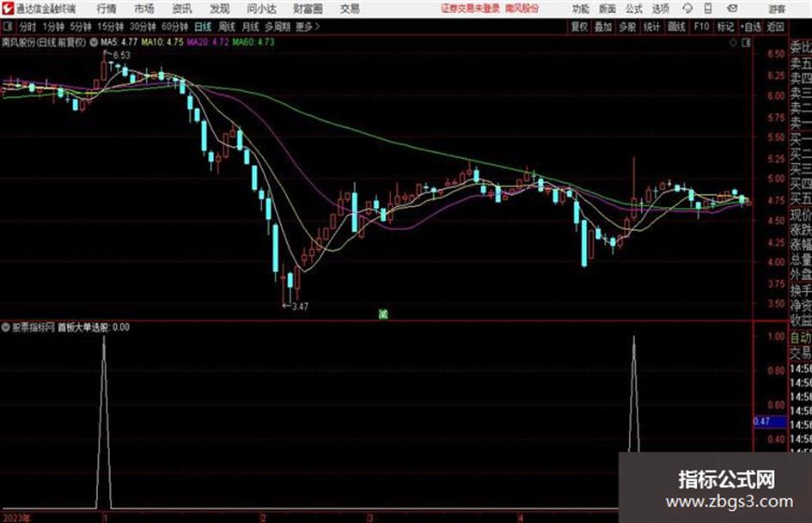Click the 南风股份(日线 前复权) chart title
Image resolution: width=812 pixels, height=523 pixels.
44,42
